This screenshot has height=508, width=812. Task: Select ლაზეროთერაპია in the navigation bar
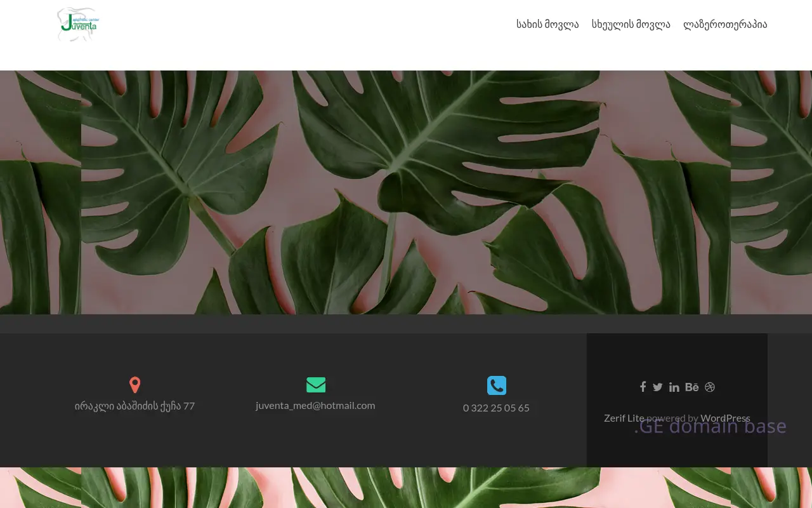point(724,25)
